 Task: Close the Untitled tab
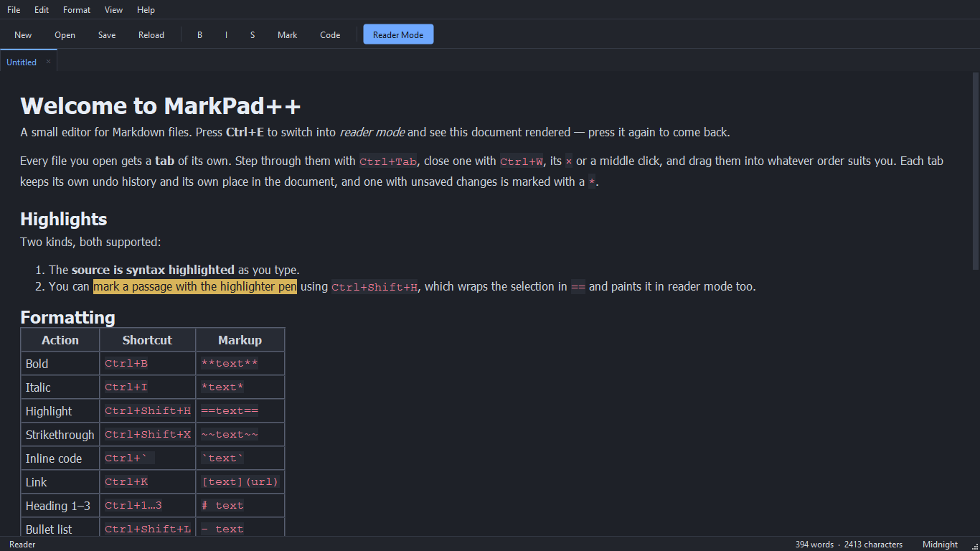pyautogui.click(x=49, y=62)
